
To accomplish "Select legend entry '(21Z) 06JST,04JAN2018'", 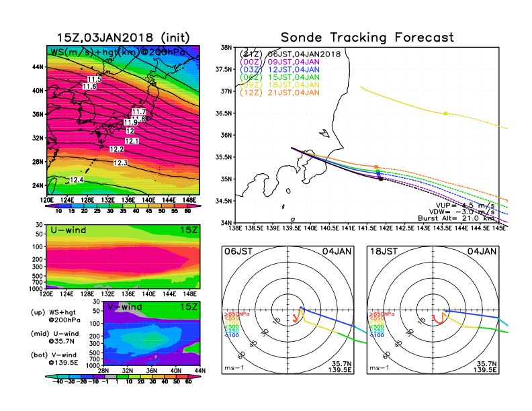I will [x=290, y=54].
